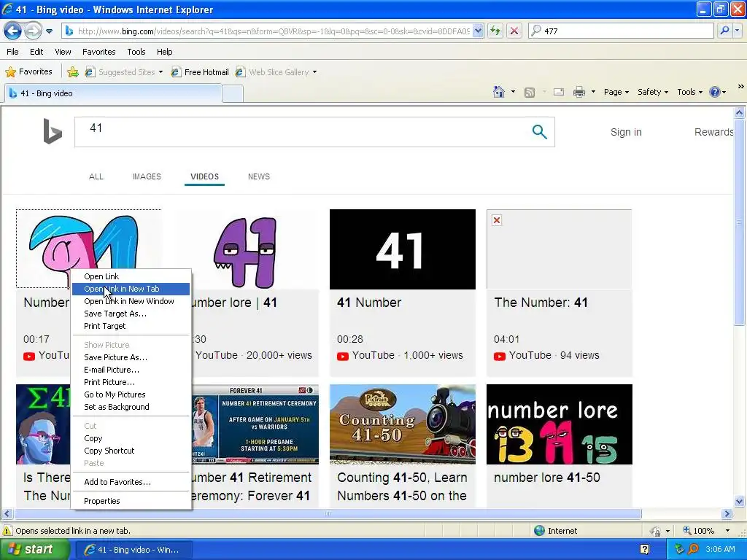This screenshot has width=747, height=560.
Task: Choose Save Target As from context menu
Action: coord(131,314)
